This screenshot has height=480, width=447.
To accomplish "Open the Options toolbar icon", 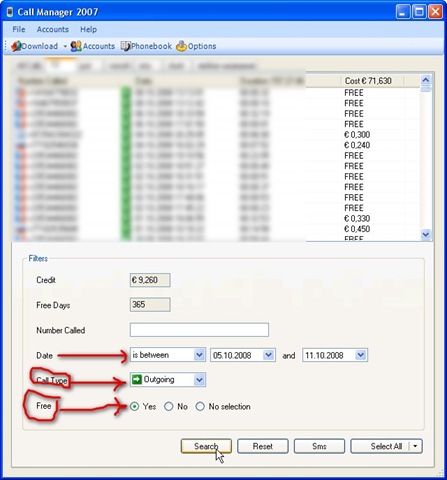I will point(181,46).
